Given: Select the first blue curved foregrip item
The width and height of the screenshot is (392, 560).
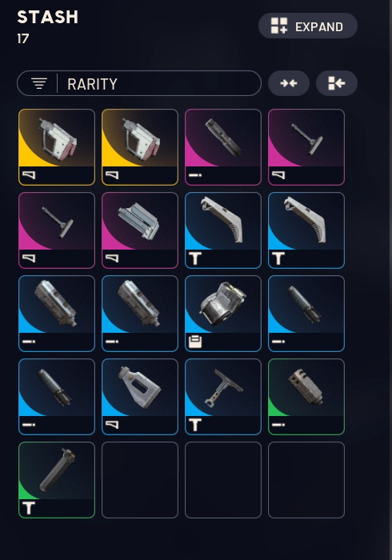Looking at the screenshot, I should 223,230.
